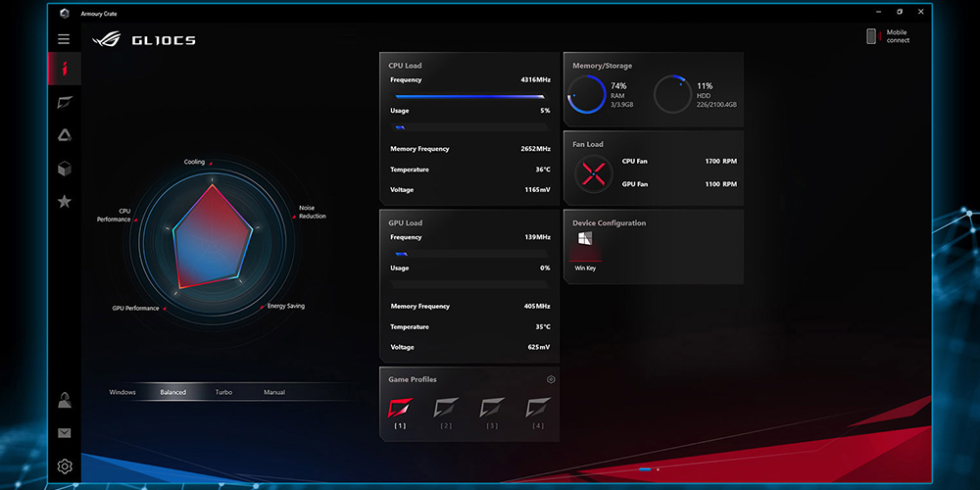Switch to Turbo performance mode
Viewport: 980px width, 490px height.
click(x=223, y=393)
